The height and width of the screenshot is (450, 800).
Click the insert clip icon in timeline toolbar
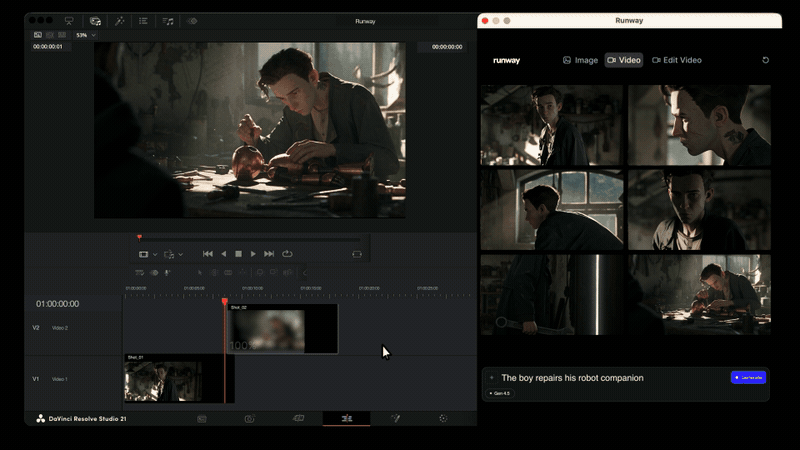point(260,273)
